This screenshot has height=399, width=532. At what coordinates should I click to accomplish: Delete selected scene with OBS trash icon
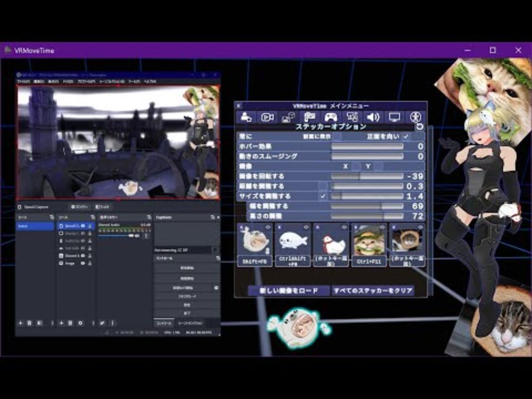point(29,323)
